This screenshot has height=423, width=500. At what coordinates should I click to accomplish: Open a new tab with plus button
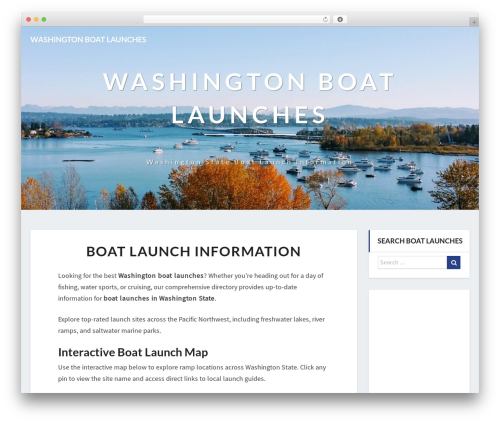point(474,22)
